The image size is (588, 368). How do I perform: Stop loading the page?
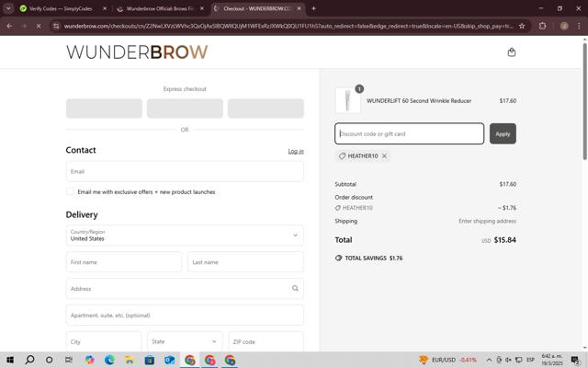pyautogui.click(x=39, y=26)
